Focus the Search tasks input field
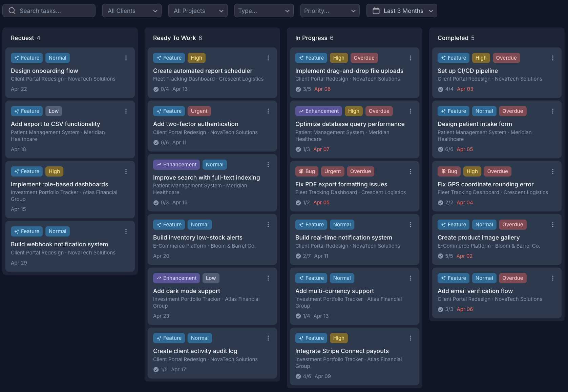 pos(49,11)
